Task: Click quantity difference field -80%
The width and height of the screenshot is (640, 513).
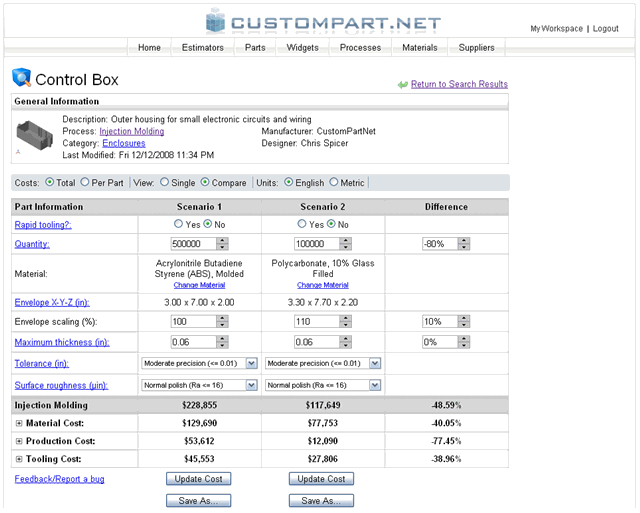Action: 440,244
